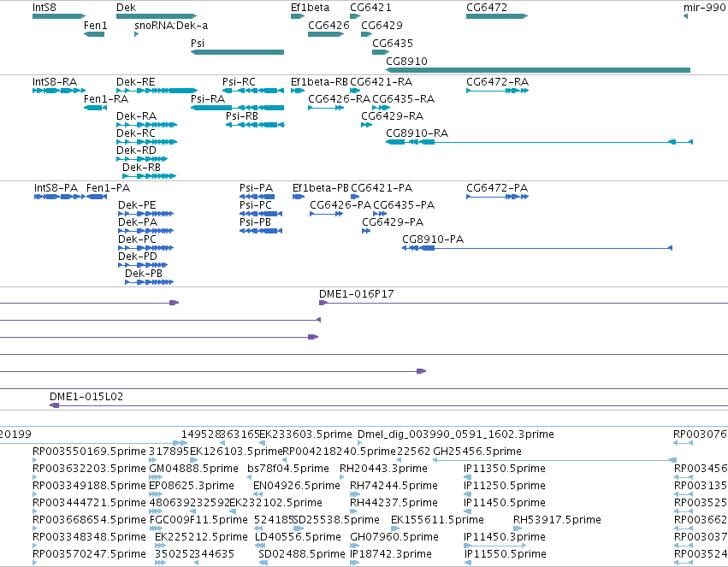Image resolution: width=728 pixels, height=567 pixels.
Task: Select the CG8910-PA protein feature
Action: [x=537, y=248]
